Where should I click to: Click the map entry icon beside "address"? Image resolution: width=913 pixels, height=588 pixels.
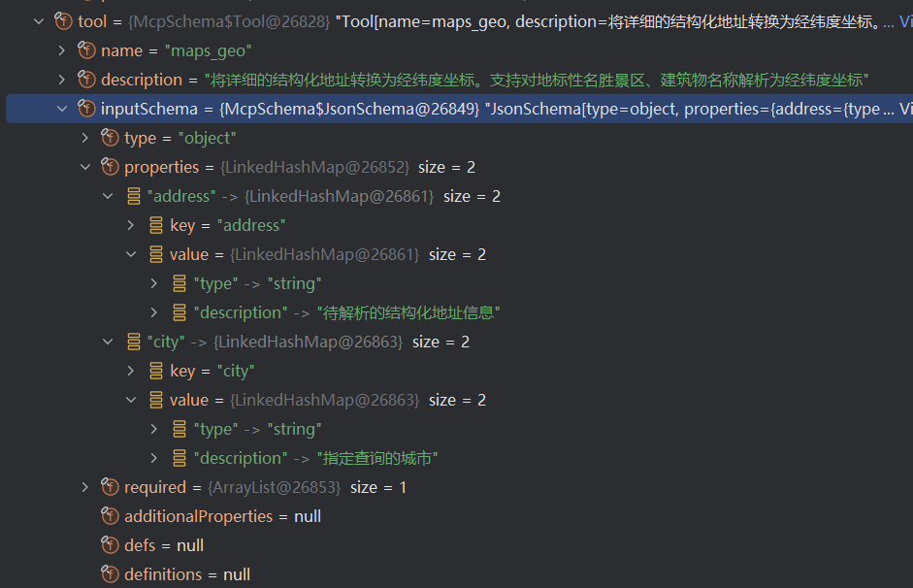pos(134,196)
